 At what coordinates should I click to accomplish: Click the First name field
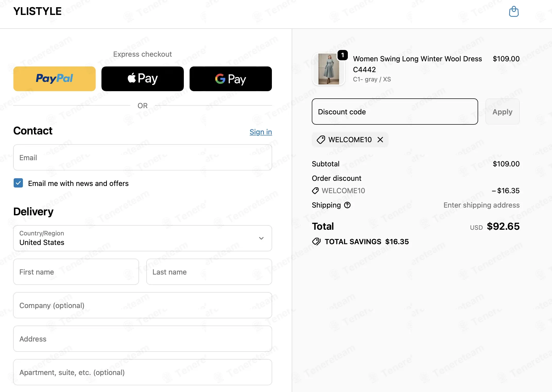pyautogui.click(x=76, y=272)
